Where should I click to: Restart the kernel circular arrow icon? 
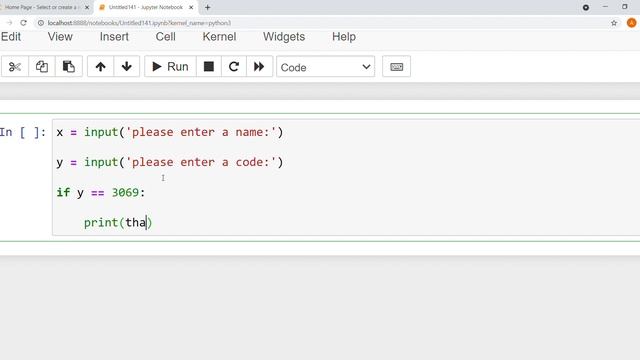coord(233,67)
